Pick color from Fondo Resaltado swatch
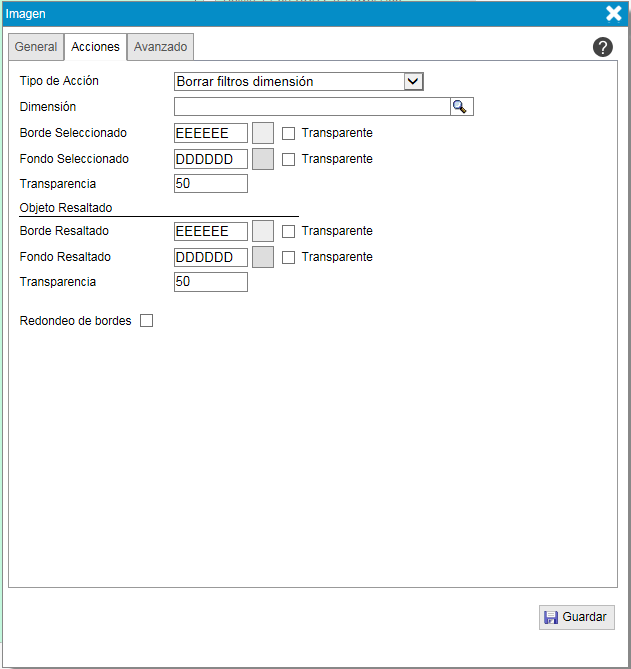 point(263,257)
